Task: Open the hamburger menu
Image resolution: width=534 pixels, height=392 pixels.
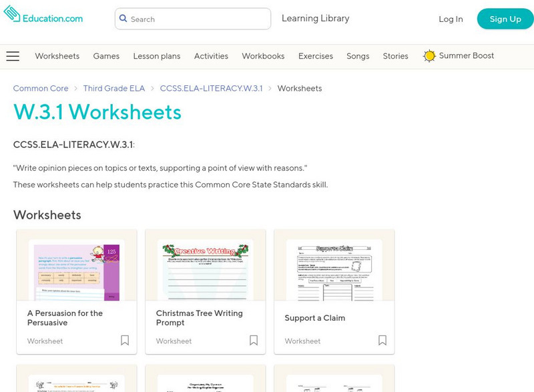Action: (13, 56)
